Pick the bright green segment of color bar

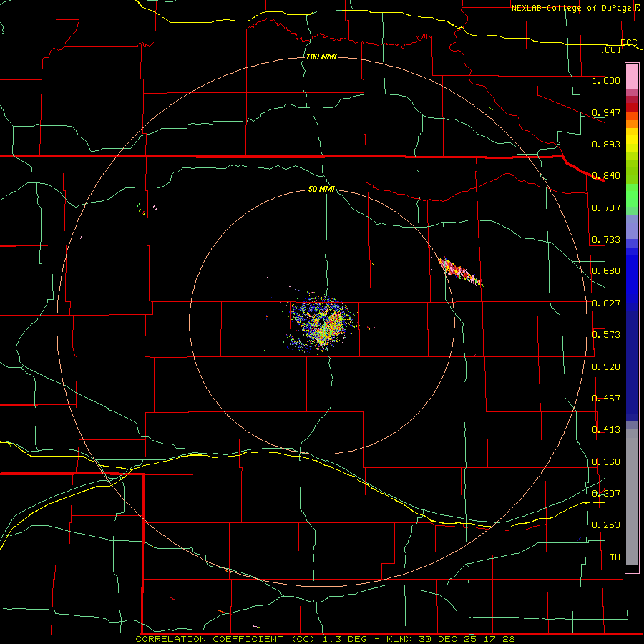pos(632,195)
